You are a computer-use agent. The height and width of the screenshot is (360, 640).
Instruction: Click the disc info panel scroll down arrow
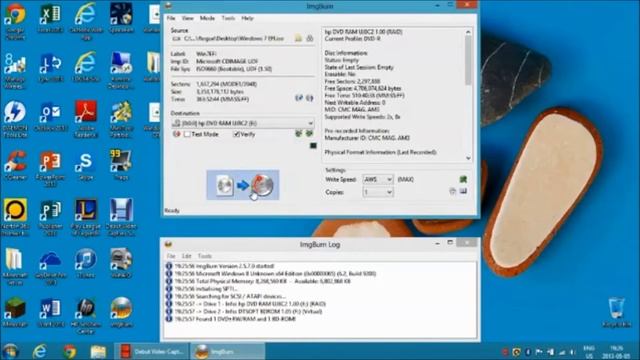(468, 158)
